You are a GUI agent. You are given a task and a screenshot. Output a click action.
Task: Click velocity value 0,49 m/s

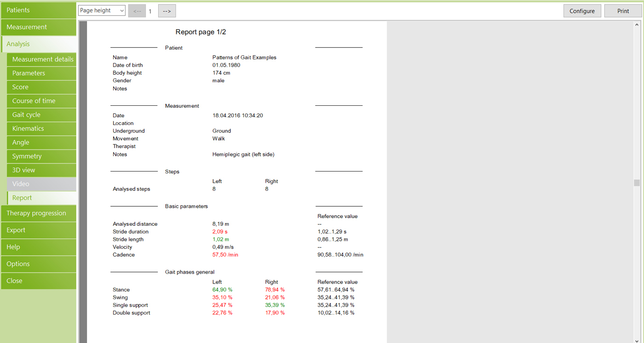click(223, 247)
